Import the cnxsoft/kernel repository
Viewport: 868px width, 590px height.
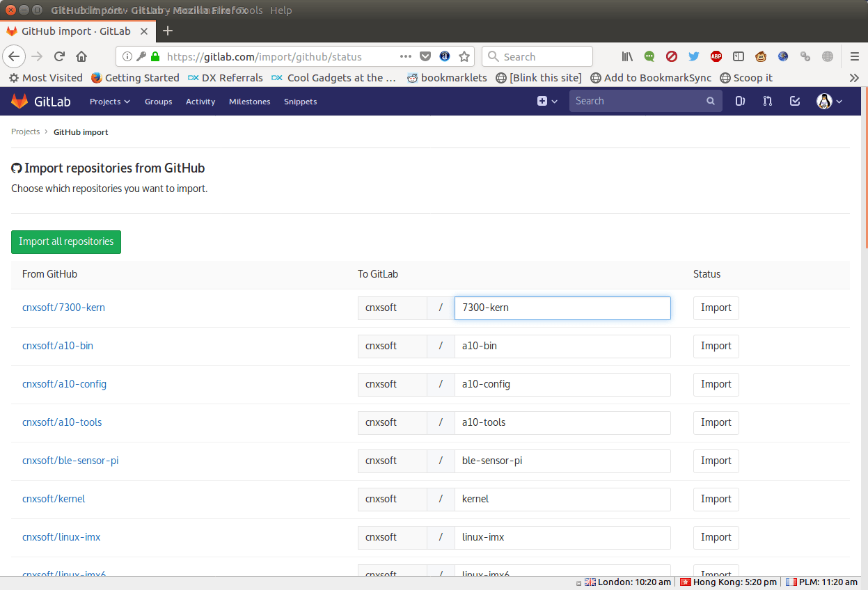716,499
